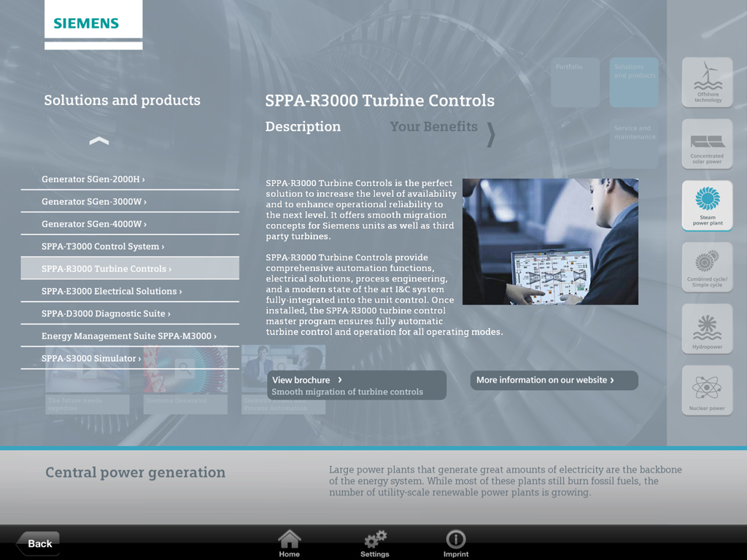
Task: Switch to the Your Benefits tab
Action: 433,127
